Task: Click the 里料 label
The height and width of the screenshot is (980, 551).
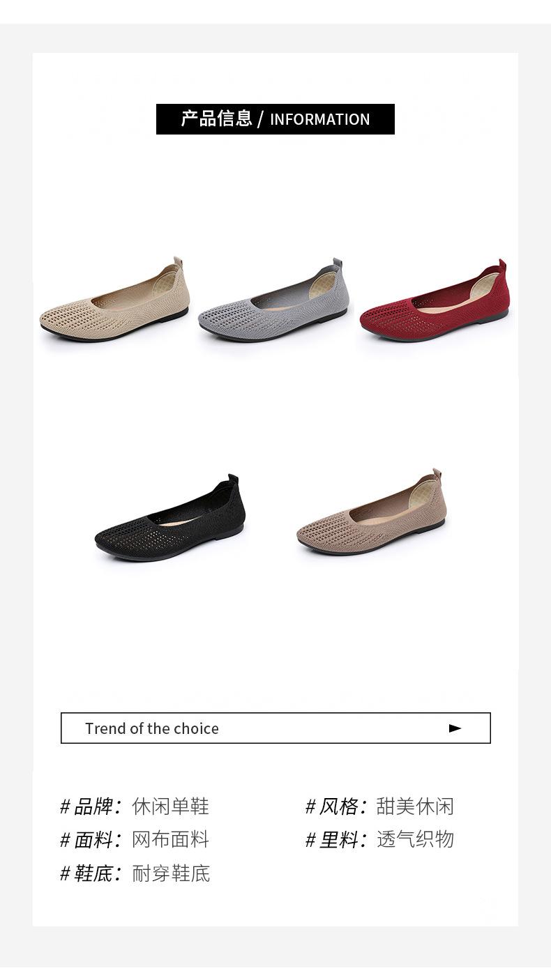Action: point(338,840)
